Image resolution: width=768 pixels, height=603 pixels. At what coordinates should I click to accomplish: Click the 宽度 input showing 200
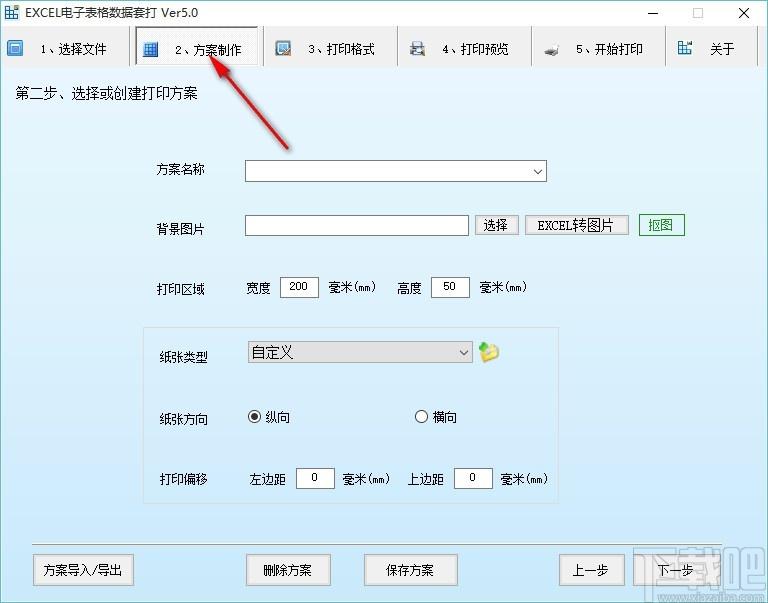[299, 287]
